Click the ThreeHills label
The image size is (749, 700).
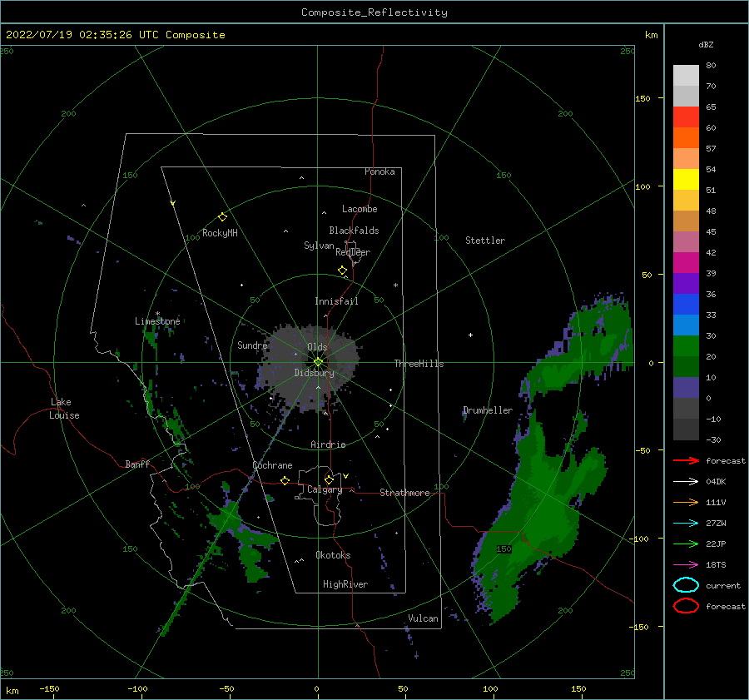419,364
